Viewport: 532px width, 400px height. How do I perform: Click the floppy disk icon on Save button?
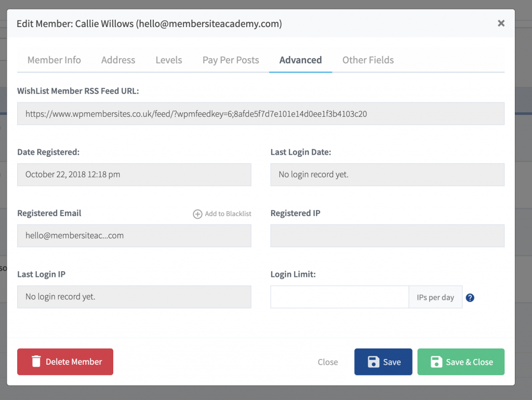(374, 362)
